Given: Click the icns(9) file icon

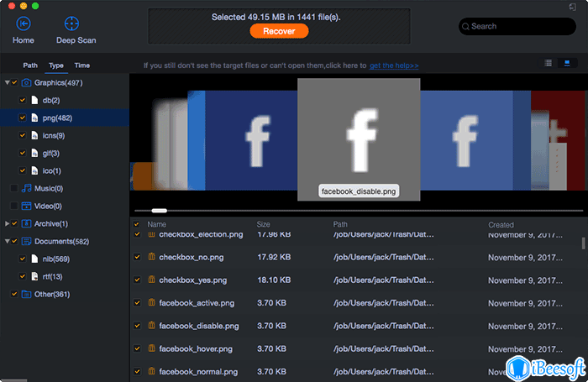Looking at the screenshot, I should click(34, 135).
